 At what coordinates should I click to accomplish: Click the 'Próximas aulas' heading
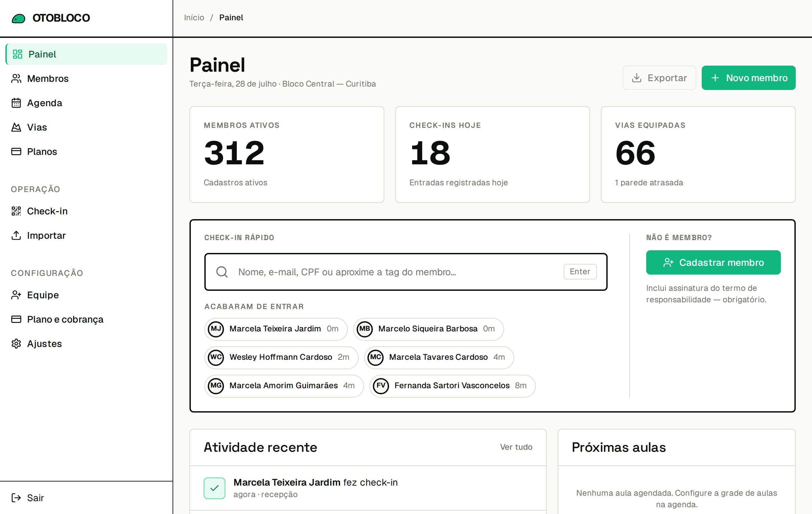(619, 447)
